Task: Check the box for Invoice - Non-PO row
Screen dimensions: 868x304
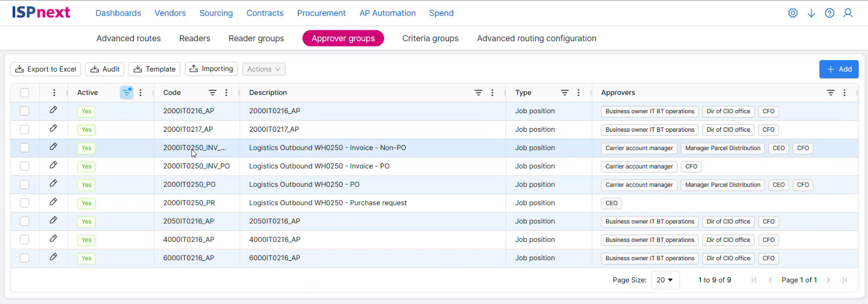Action: click(25, 148)
